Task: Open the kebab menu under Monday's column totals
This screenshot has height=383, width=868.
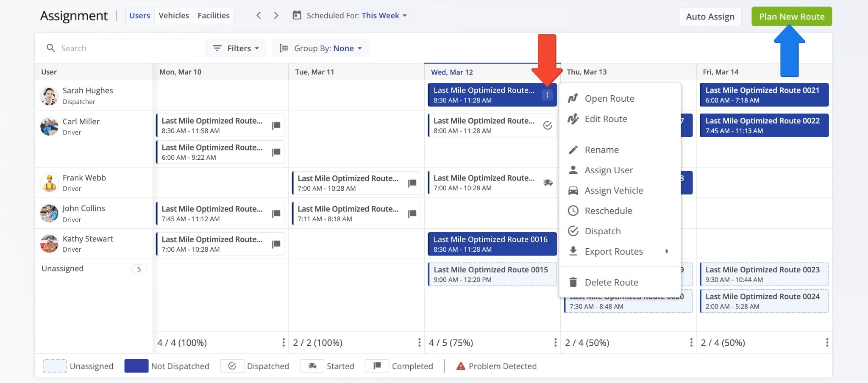Action: pos(283,342)
